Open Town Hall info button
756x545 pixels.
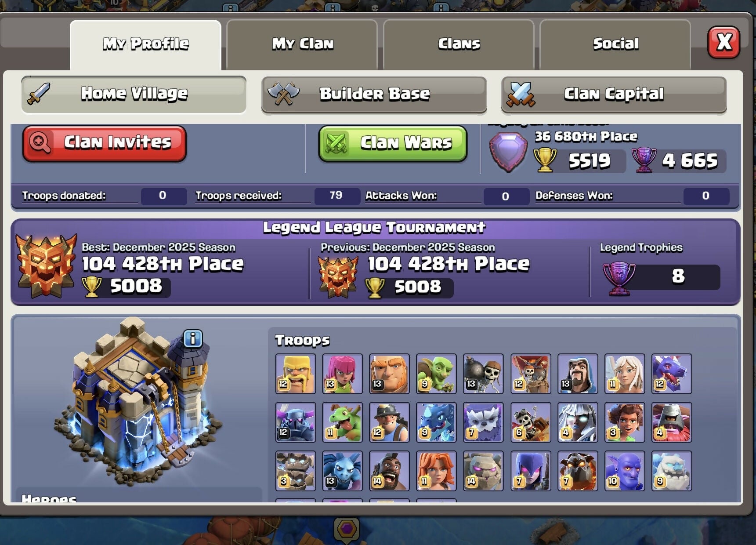(x=192, y=339)
